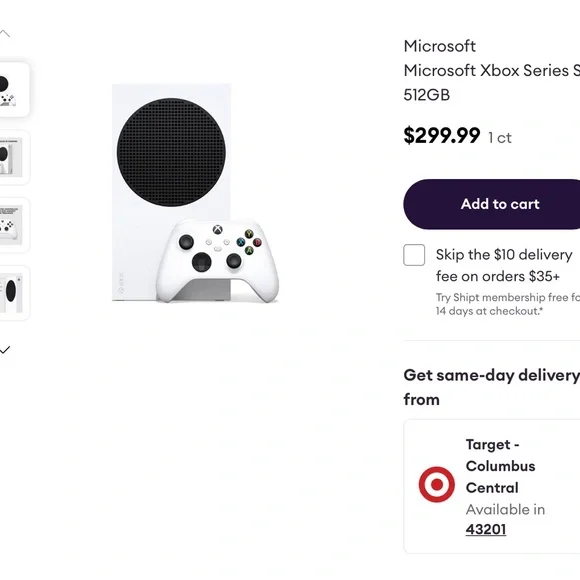Select the third thumbnail showing the controller
Screen dimensions: 580x580
pos(14,225)
